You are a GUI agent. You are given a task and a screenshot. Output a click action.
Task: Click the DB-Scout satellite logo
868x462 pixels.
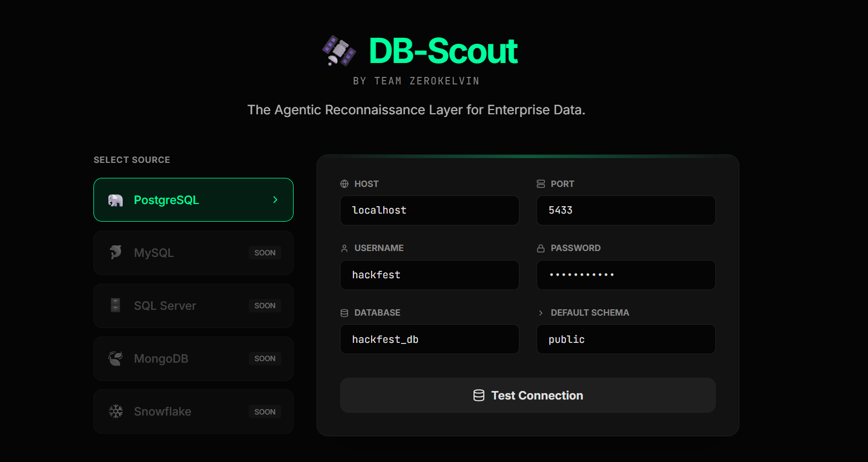click(338, 51)
